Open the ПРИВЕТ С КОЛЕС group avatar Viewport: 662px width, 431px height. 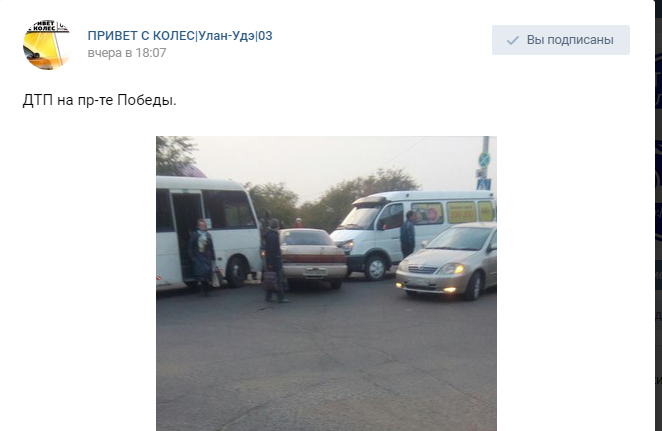pos(47,44)
